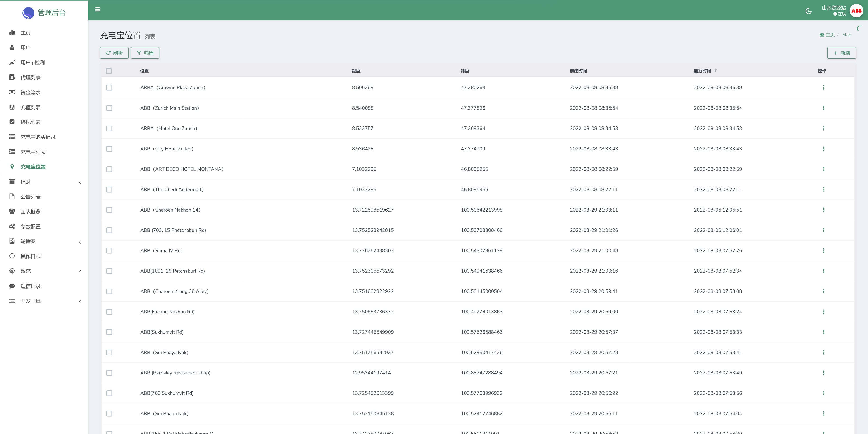Click sort arrow next to 更新时间 column

pyautogui.click(x=715, y=70)
